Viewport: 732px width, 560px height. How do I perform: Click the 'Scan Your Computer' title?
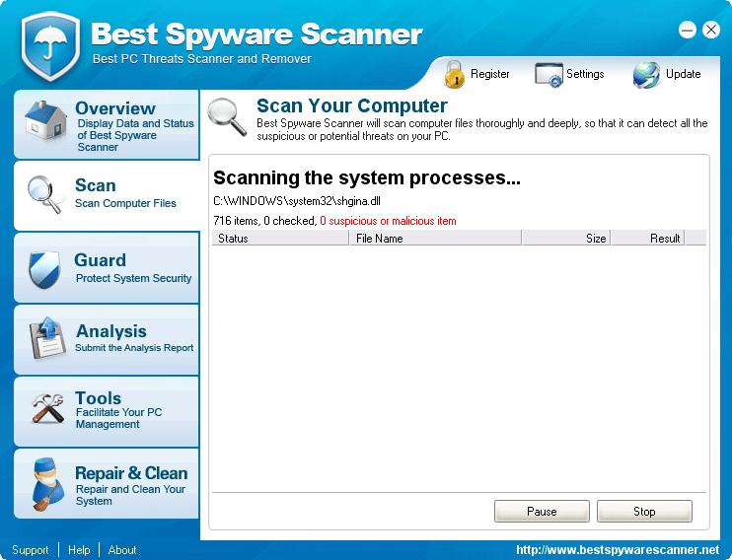tap(352, 105)
